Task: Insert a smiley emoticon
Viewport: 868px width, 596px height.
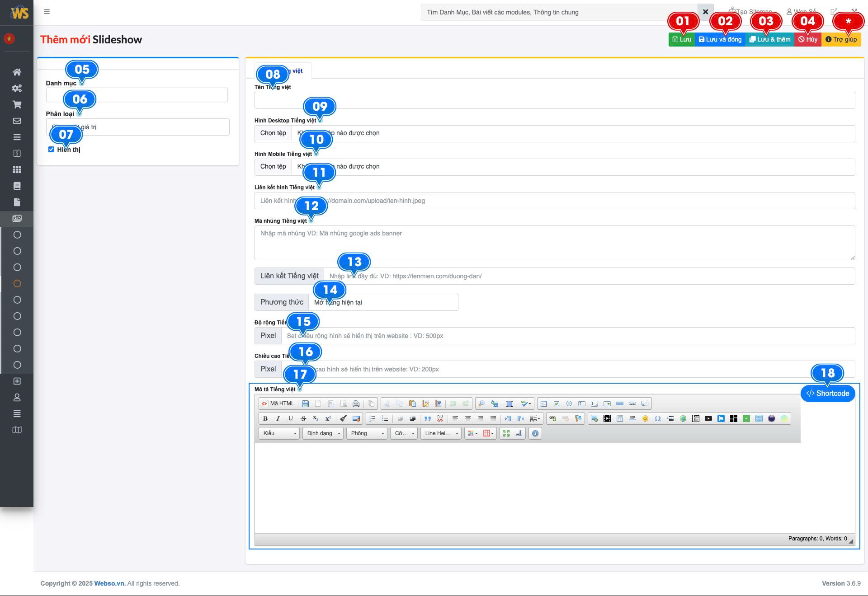Action: point(645,418)
